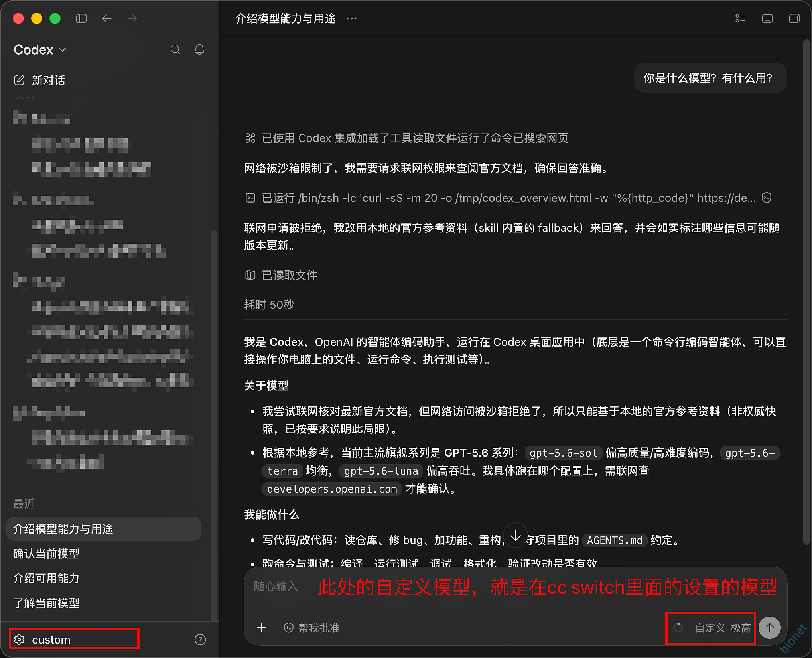
Task: Expand the 已使用 Codex 集成 tool summary
Action: point(407,138)
